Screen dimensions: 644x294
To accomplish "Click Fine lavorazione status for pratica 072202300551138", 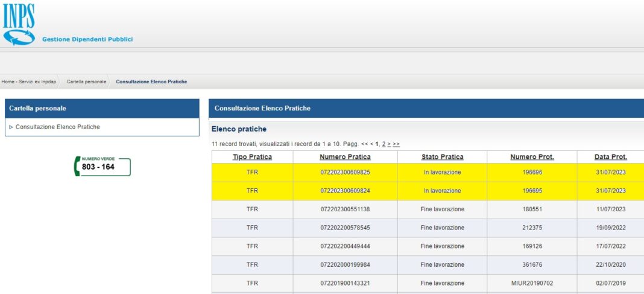I will click(x=443, y=209).
